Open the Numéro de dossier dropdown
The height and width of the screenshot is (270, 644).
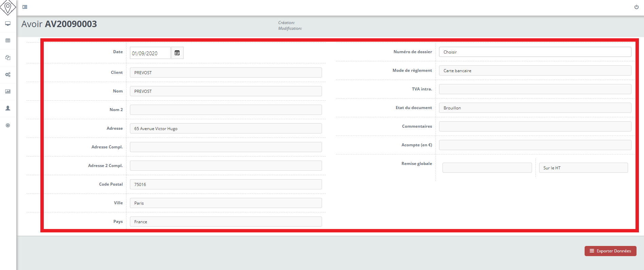[x=535, y=52]
